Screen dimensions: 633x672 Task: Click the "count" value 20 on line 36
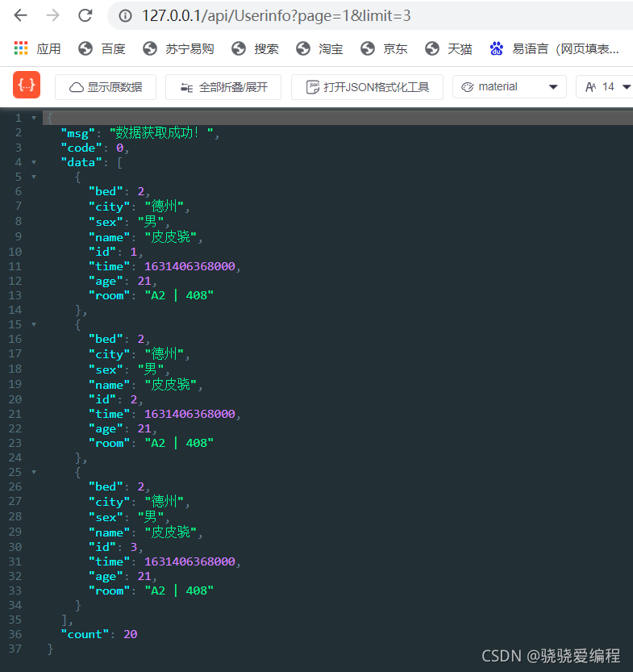(130, 634)
